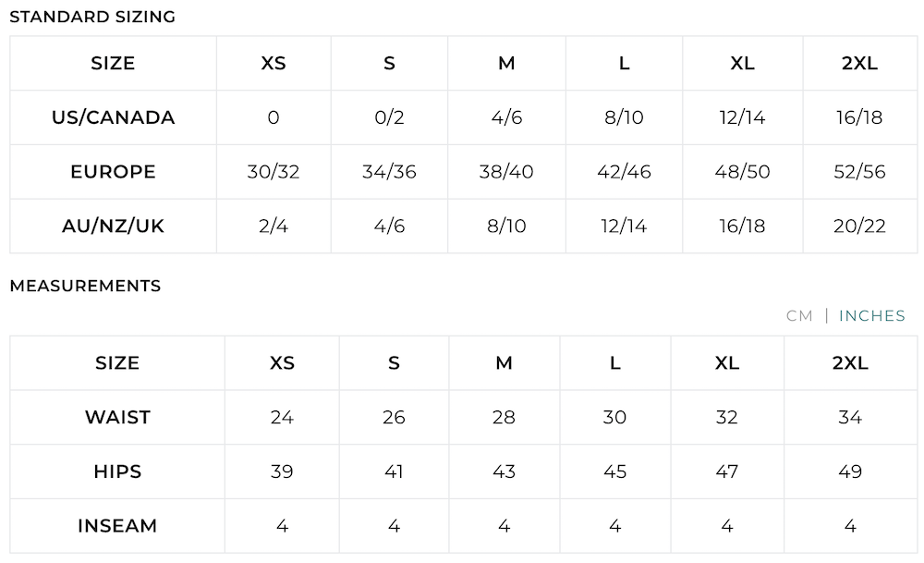924x563 pixels.
Task: Click the INSEAM row label
Action: [x=117, y=526]
